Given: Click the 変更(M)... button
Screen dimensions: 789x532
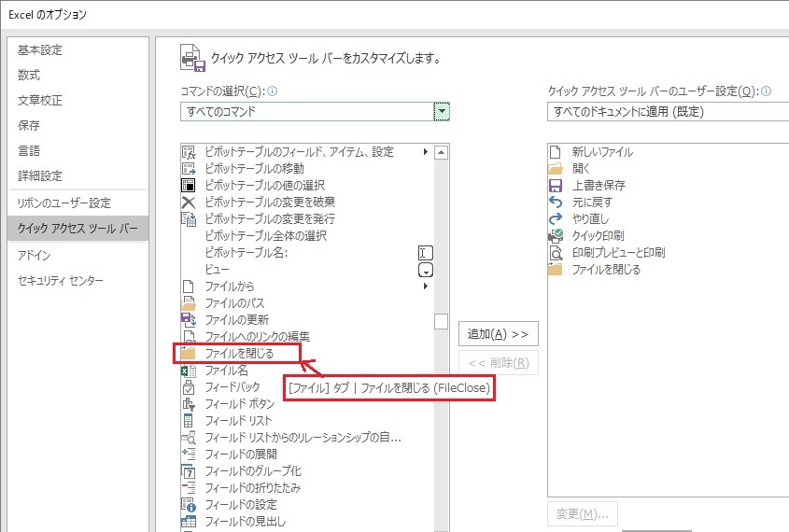Looking at the screenshot, I should 583,514.
